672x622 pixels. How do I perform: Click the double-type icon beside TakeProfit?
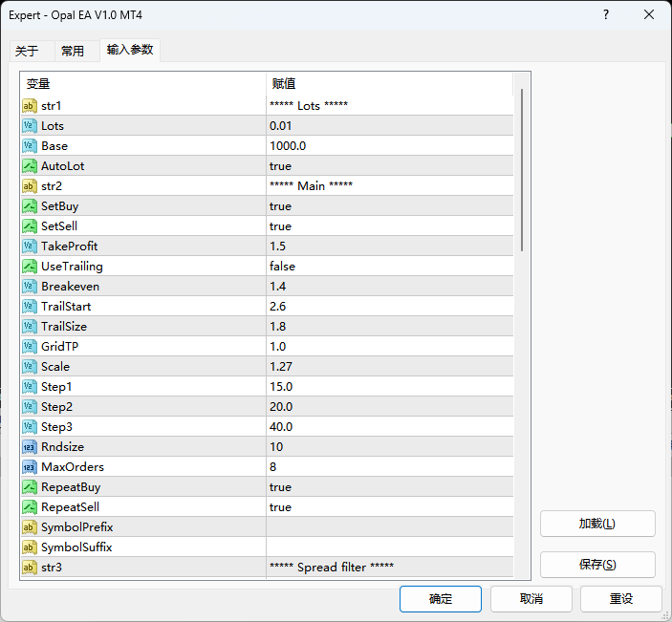click(x=30, y=247)
